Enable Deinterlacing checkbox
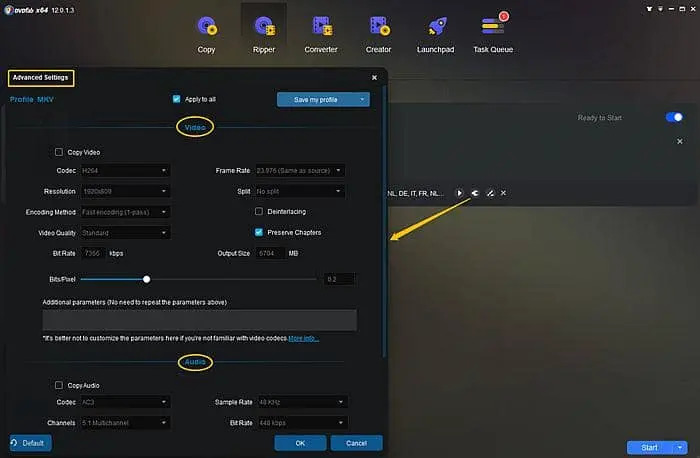 (258, 211)
